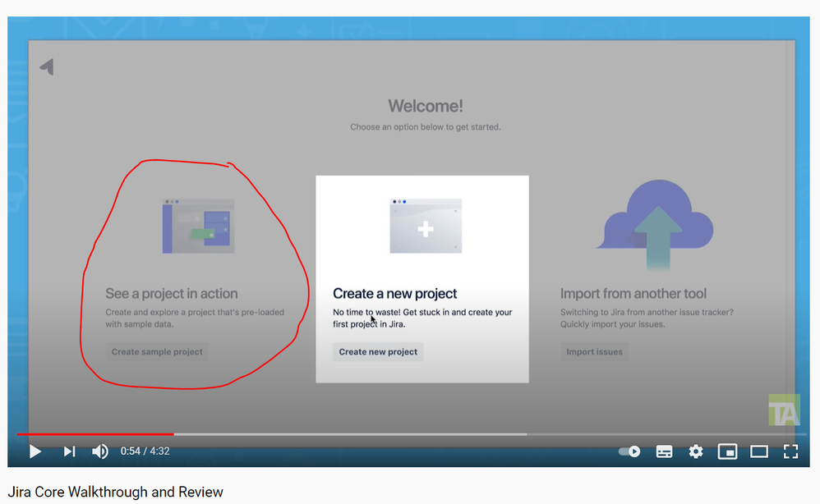Click the TA channel branding icon
820x504 pixels.
[x=784, y=410]
